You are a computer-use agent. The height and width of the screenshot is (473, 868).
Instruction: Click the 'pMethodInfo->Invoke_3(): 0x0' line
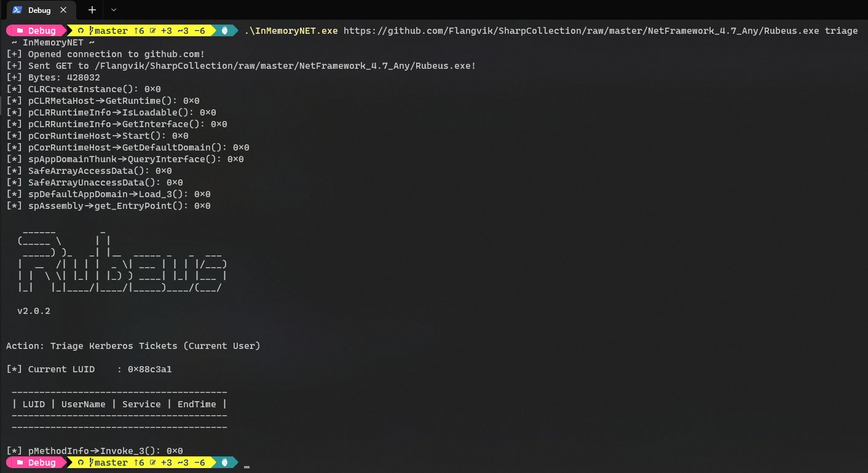coord(95,451)
